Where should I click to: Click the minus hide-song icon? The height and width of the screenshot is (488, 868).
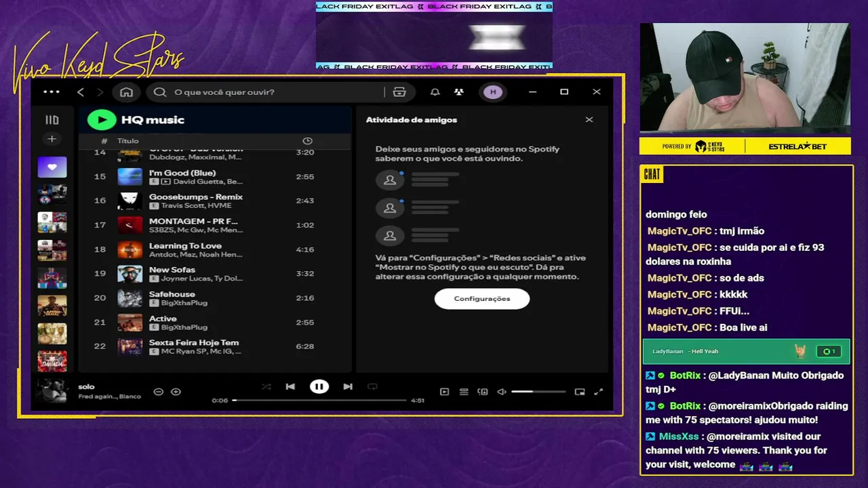point(159,392)
